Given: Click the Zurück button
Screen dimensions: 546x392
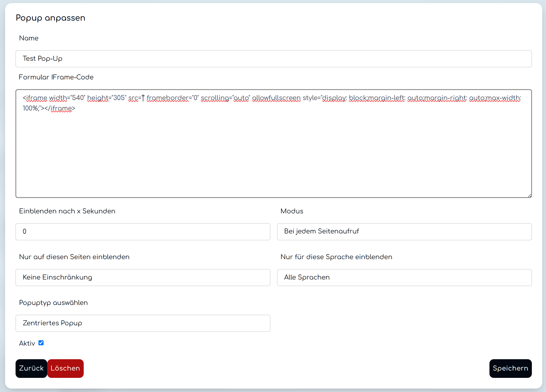Looking at the screenshot, I should (x=31, y=368).
